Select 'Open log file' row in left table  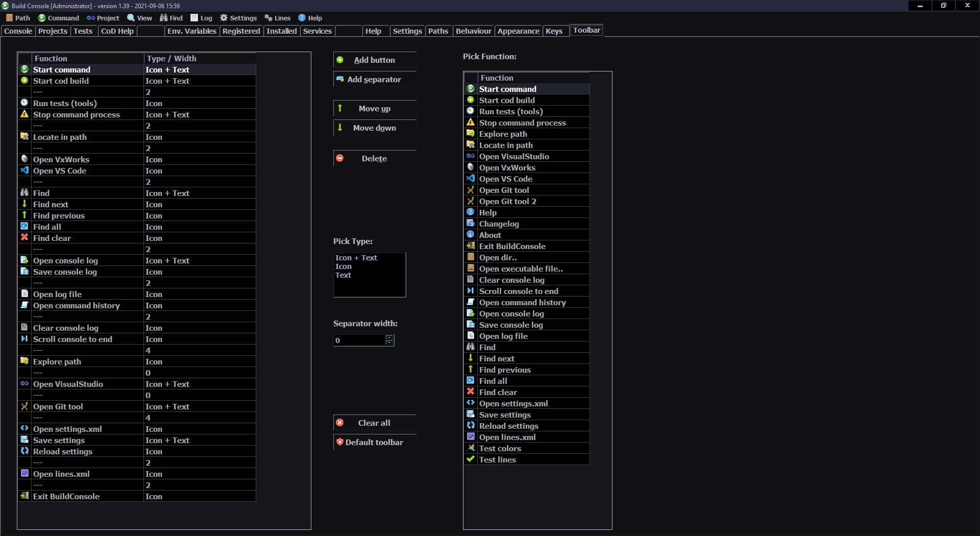[x=137, y=294]
